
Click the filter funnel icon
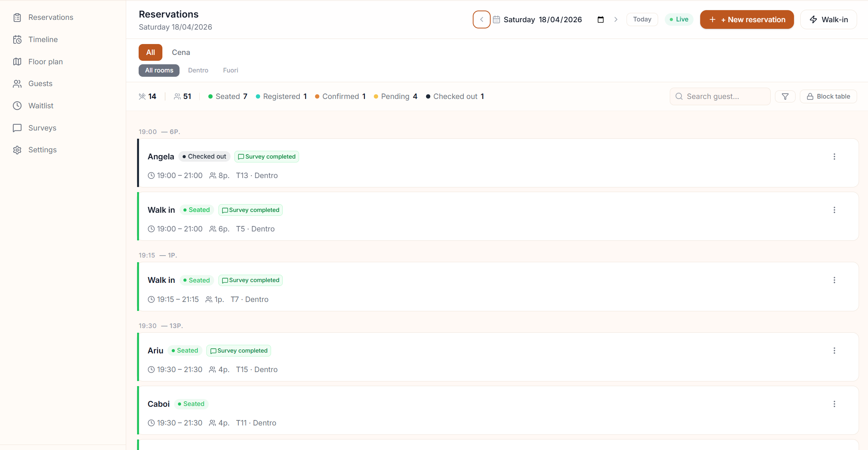click(x=785, y=96)
